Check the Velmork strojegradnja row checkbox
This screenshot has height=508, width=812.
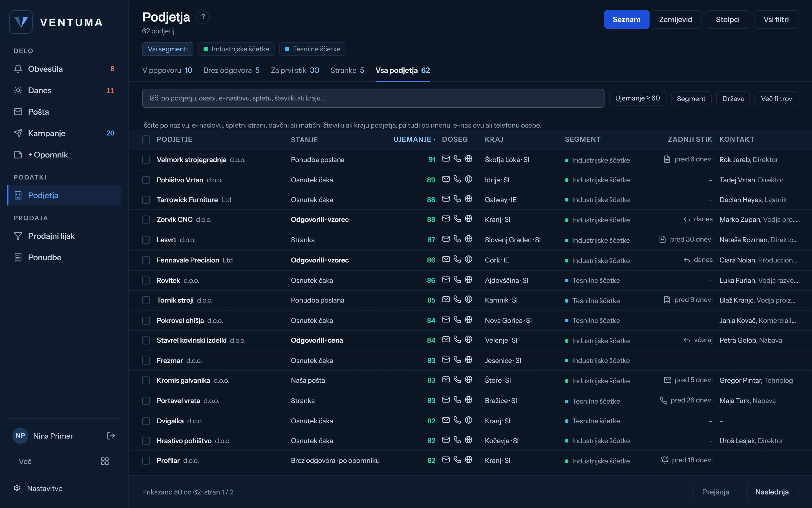coord(146,159)
